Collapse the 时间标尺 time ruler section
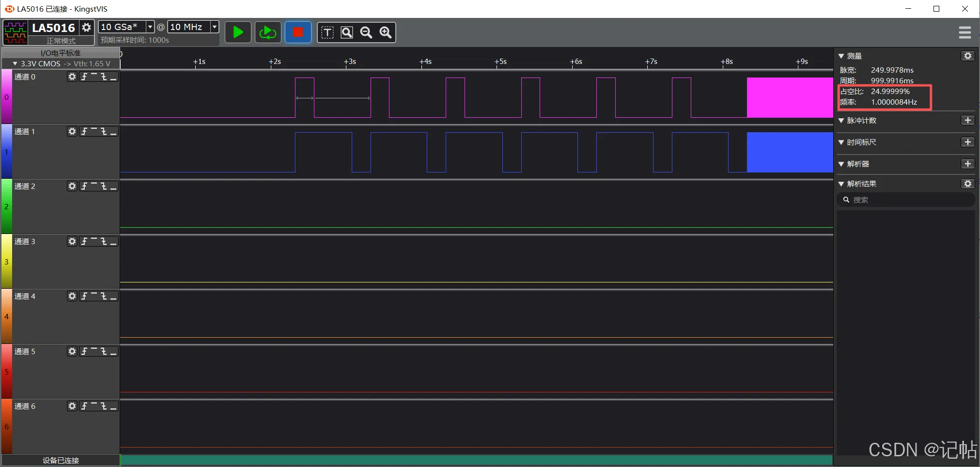 tap(841, 142)
